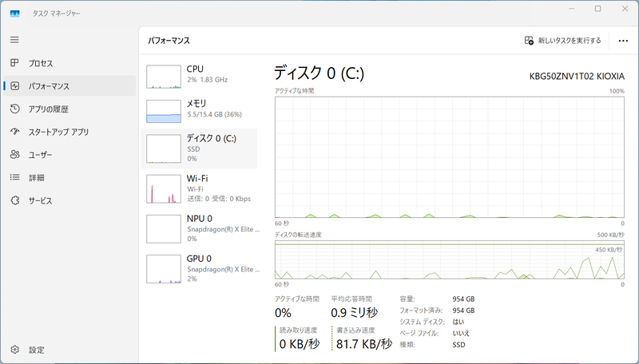Viewport: 639px width, 364px height.
Task: Click the Task Manager app icon in title bar
Action: tap(14, 14)
